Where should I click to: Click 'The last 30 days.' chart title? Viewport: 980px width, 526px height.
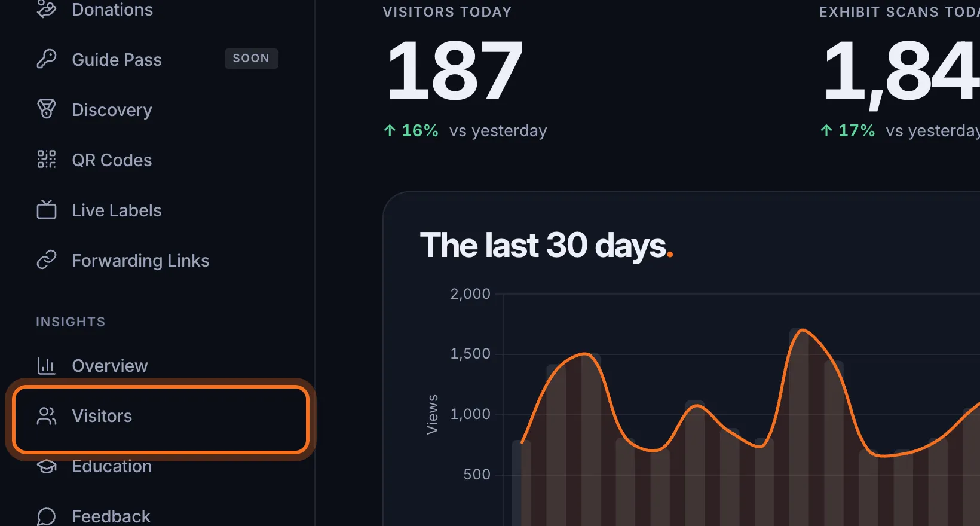[546, 246]
